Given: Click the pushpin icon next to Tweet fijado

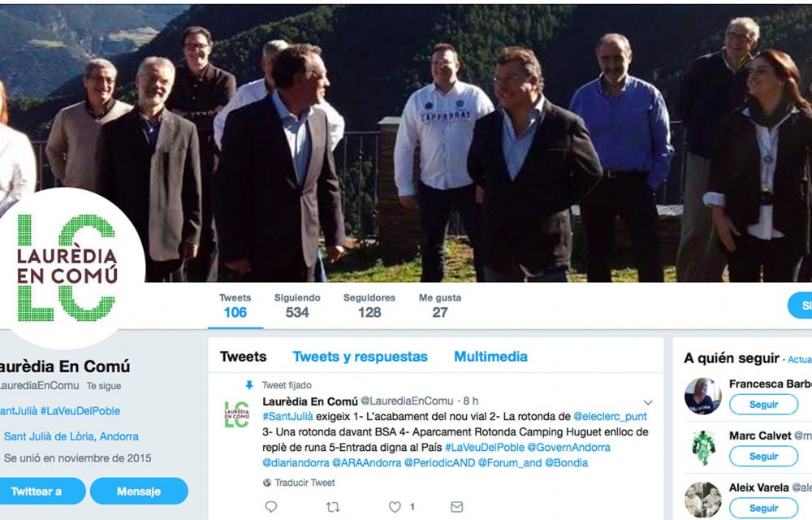Looking at the screenshot, I should point(249,385).
